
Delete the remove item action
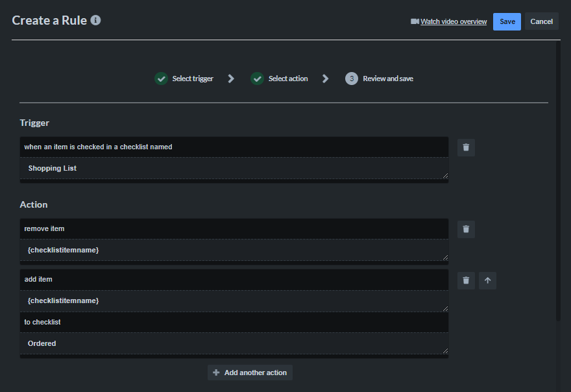[x=466, y=229]
